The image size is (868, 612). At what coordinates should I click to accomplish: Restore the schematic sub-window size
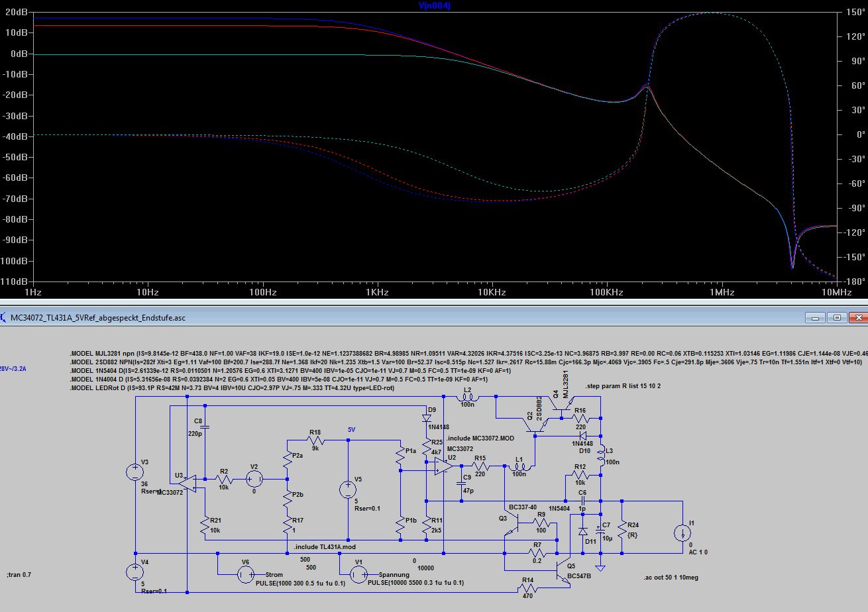837,317
